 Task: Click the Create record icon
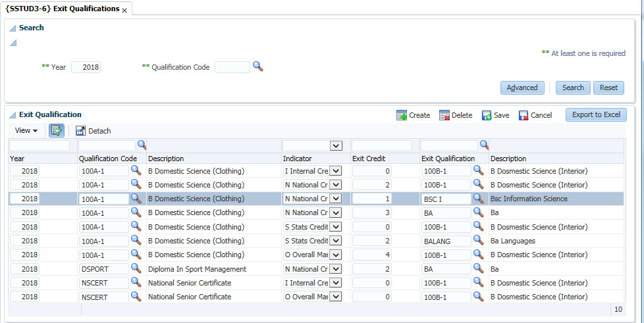[x=401, y=115]
